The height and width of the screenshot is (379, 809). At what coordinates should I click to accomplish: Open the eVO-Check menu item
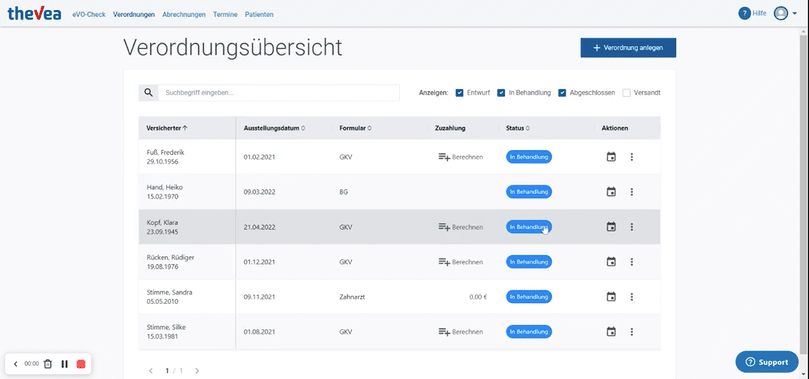click(89, 14)
